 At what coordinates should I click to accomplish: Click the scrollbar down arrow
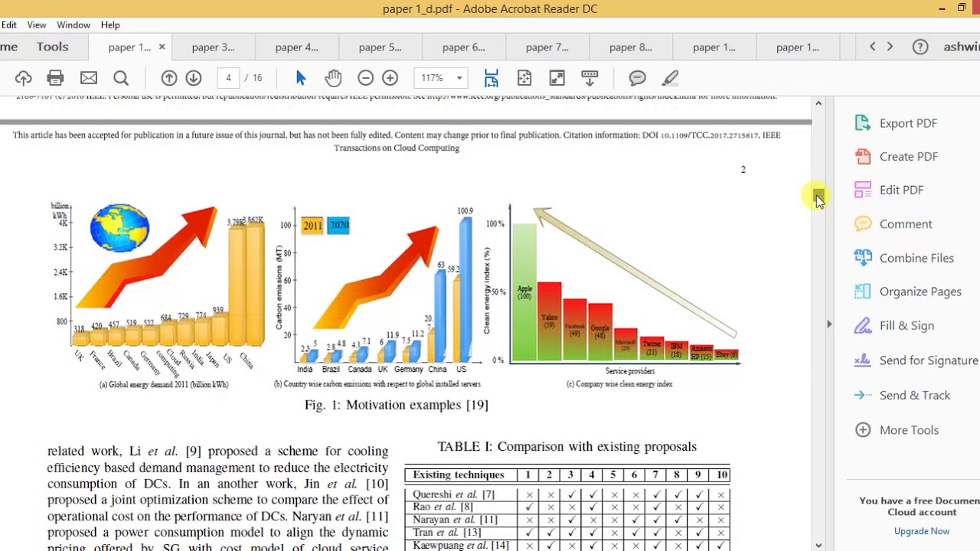[818, 546]
